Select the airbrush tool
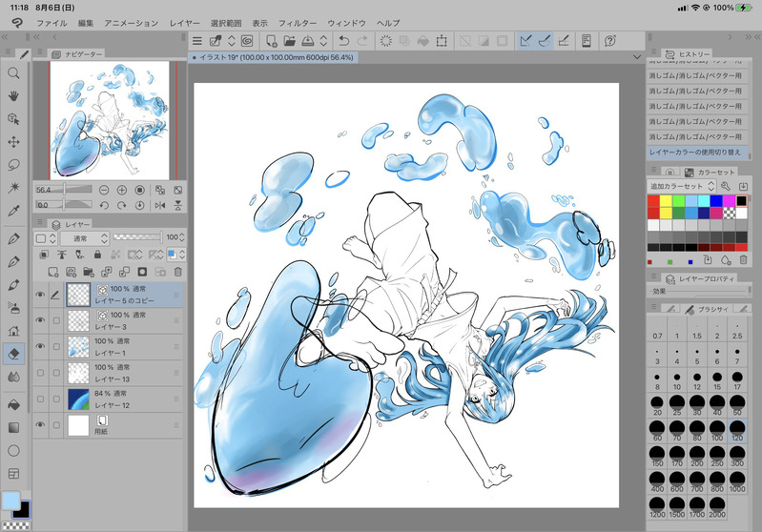Screen dimensions: 762x532 point(13,308)
